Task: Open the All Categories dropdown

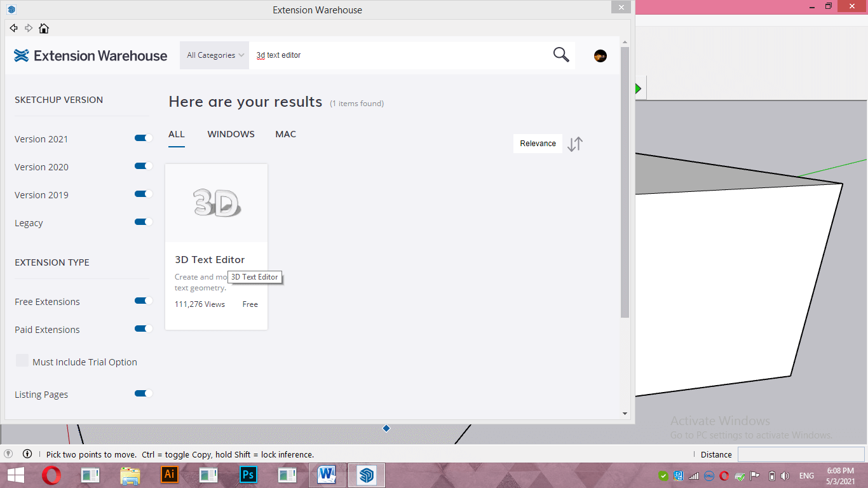Action: point(215,55)
